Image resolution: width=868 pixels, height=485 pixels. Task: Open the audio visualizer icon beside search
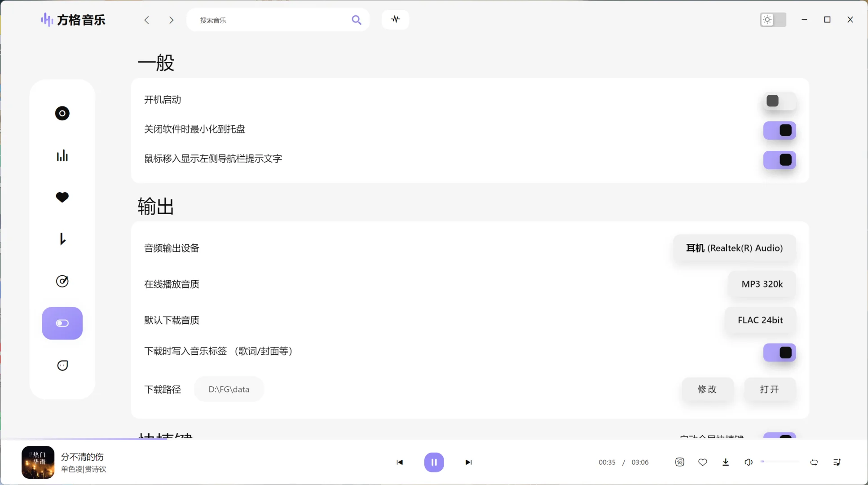click(x=395, y=19)
